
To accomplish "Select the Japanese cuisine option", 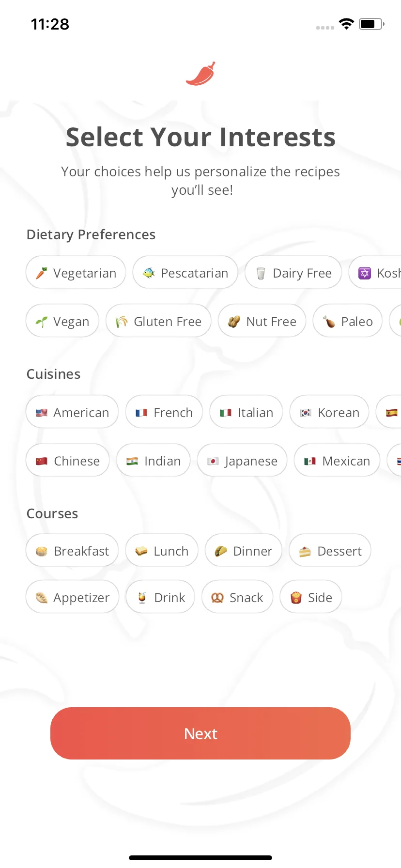I will [x=242, y=461].
